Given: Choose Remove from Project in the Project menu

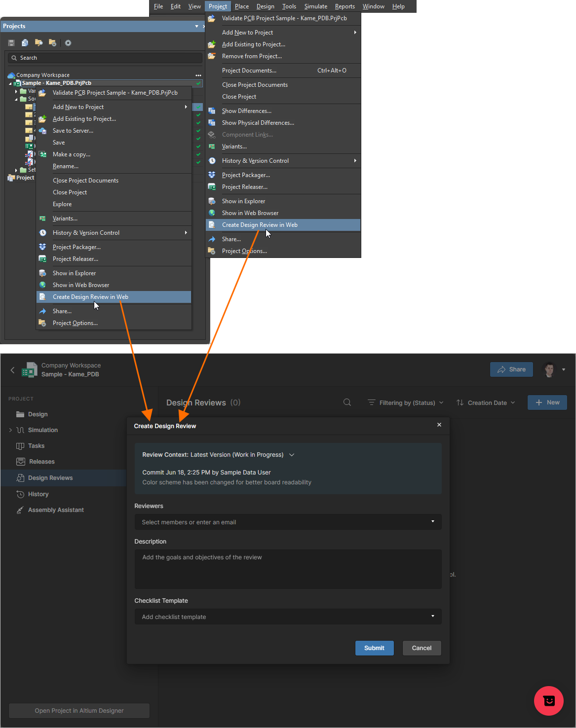Looking at the screenshot, I should point(283,56).
